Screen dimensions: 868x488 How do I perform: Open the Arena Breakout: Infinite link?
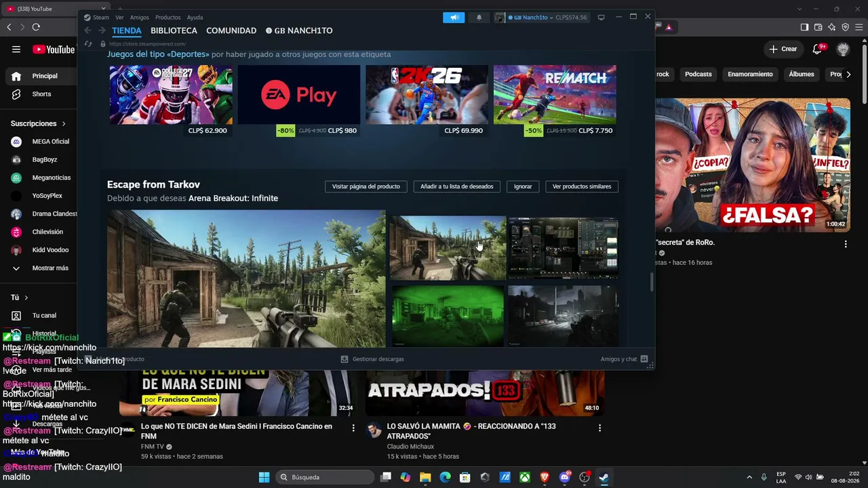click(233, 199)
